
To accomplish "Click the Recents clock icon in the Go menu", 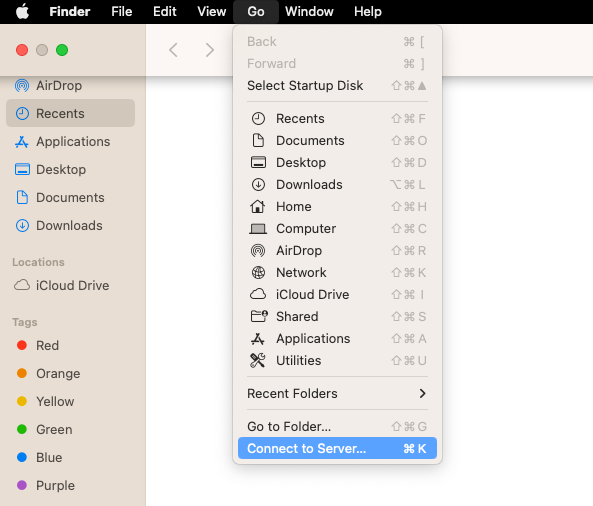I will click(258, 119).
